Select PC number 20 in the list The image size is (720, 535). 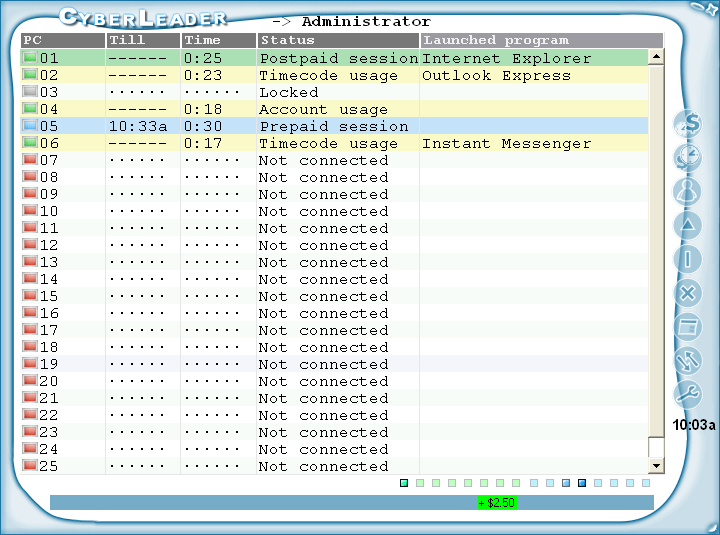coord(49,381)
